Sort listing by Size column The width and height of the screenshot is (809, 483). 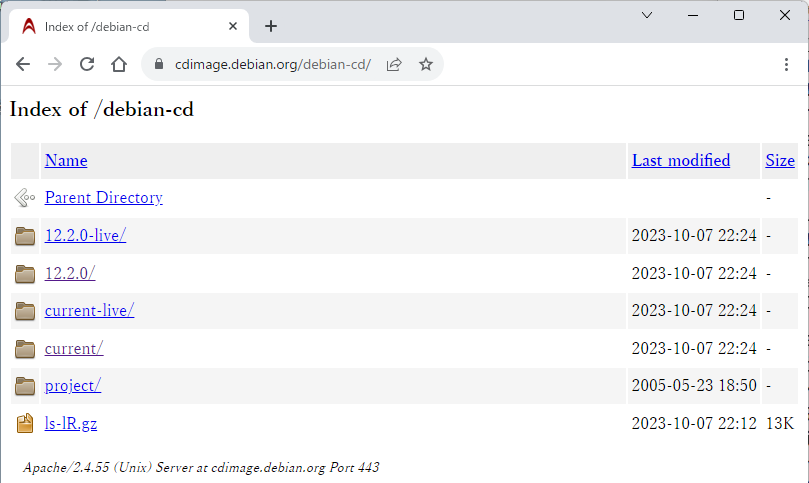[780, 160]
